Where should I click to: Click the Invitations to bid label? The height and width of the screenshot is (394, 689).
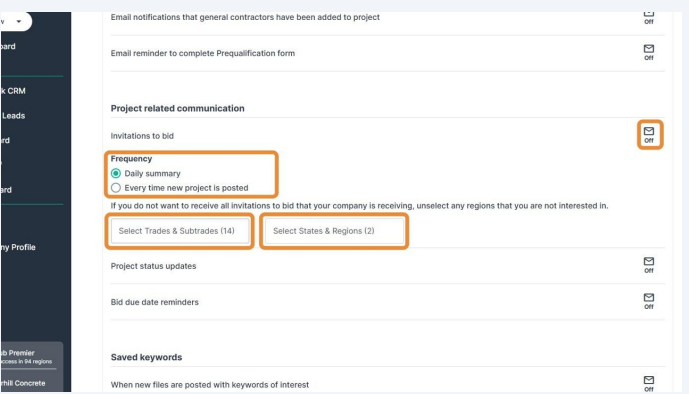click(142, 136)
